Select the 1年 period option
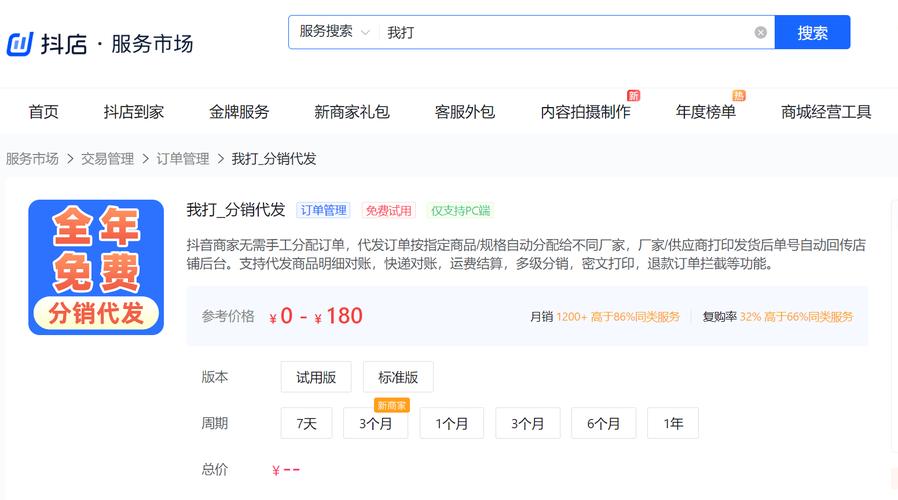 (x=673, y=423)
